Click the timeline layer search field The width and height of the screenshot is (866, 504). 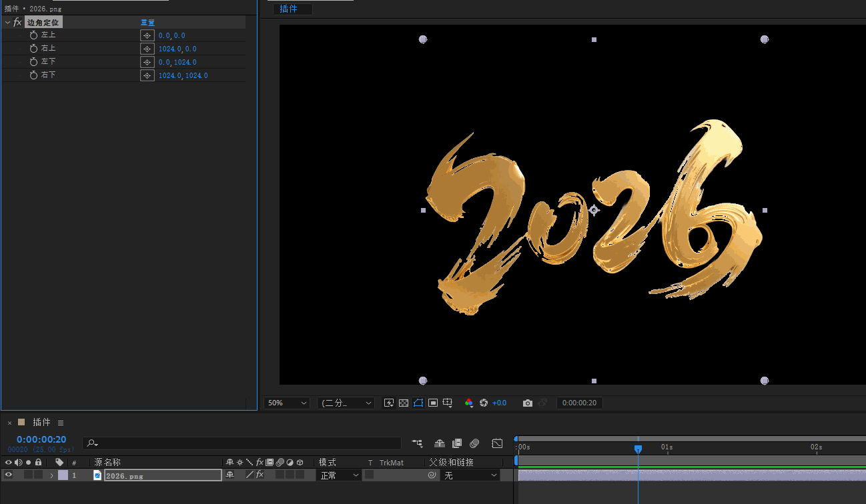[x=242, y=443]
